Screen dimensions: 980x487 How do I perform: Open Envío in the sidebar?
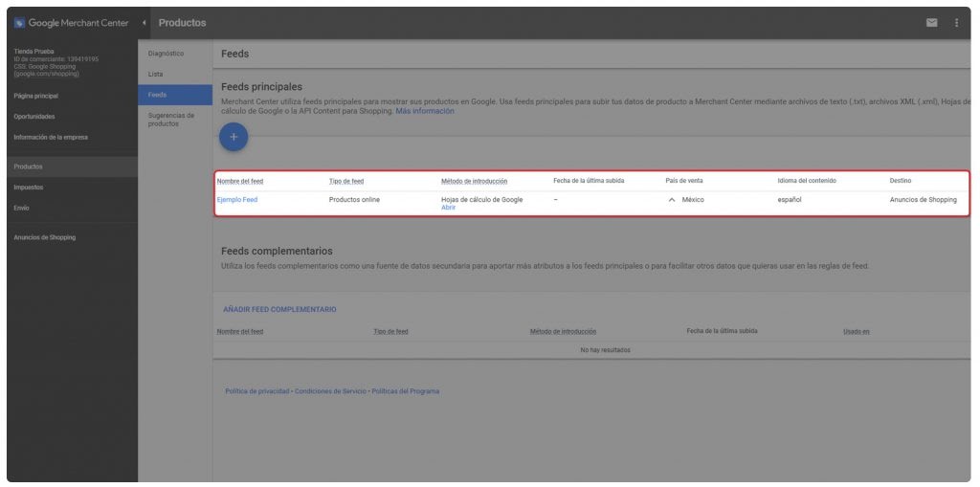[21, 208]
